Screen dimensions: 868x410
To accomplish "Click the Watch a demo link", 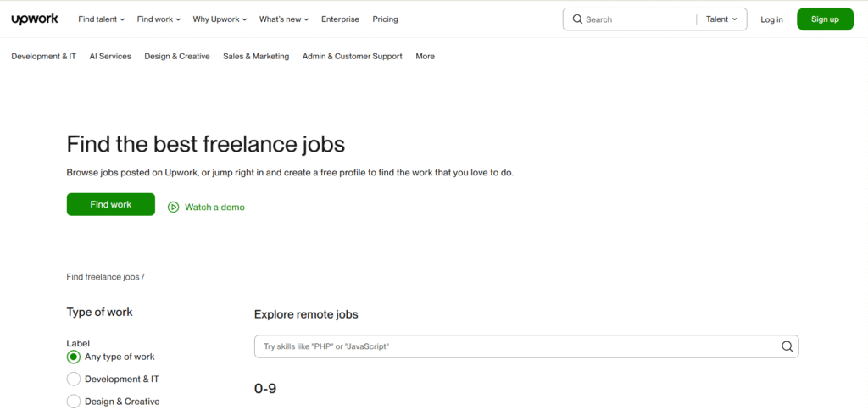I will click(214, 207).
